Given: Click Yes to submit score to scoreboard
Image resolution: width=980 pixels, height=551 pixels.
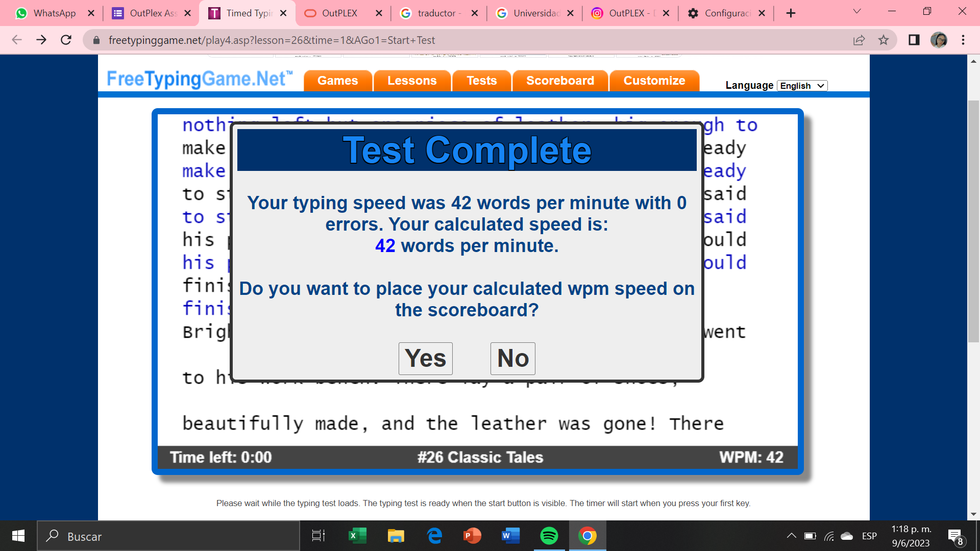Looking at the screenshot, I should tap(425, 358).
